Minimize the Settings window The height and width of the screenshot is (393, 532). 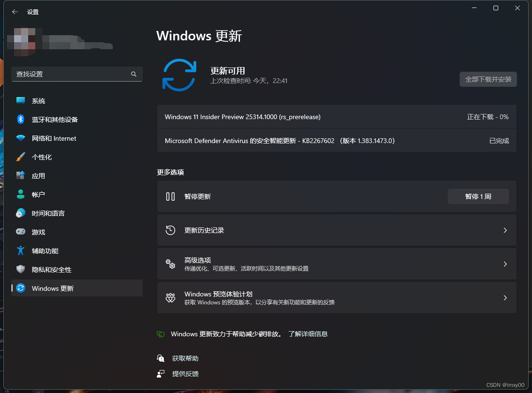click(x=474, y=8)
